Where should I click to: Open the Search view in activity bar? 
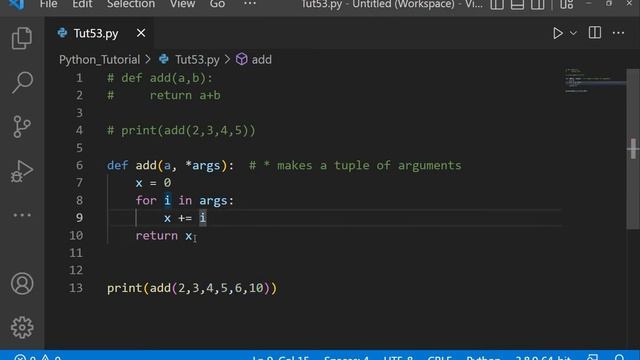pyautogui.click(x=22, y=82)
